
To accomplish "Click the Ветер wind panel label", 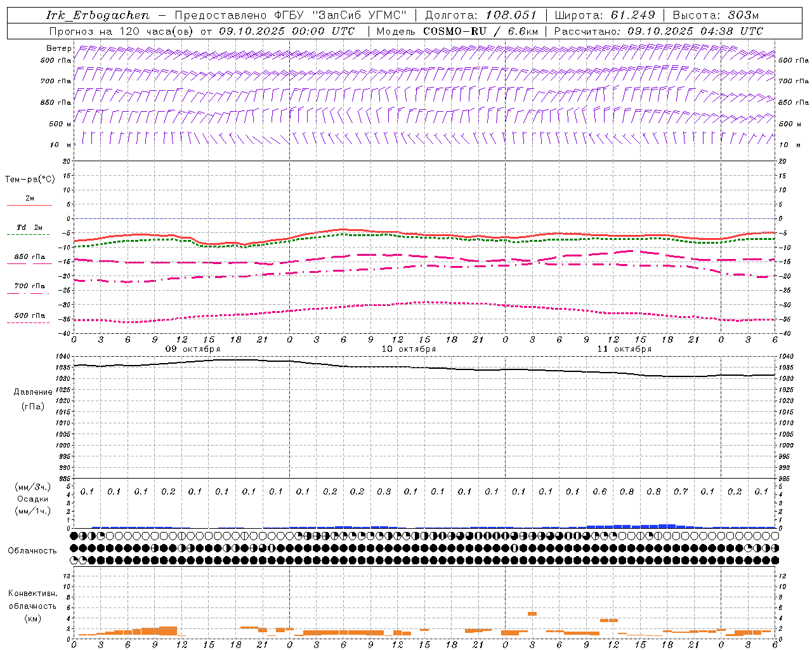I will (59, 48).
